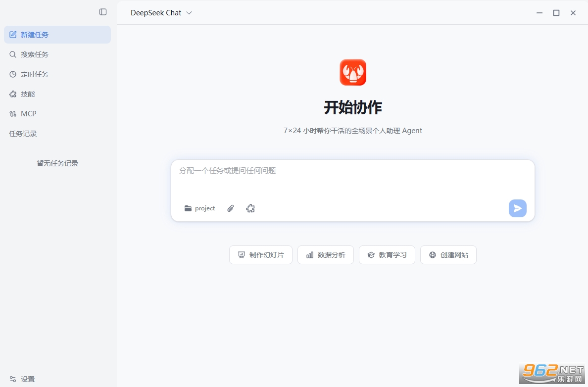The width and height of the screenshot is (588, 387).
Task: Pick the 创建网站 shortcut
Action: pos(448,255)
